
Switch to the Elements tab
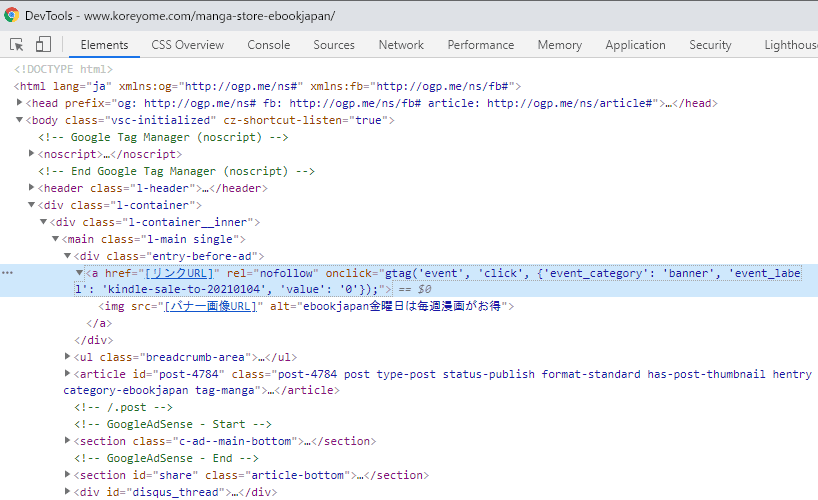click(x=104, y=45)
